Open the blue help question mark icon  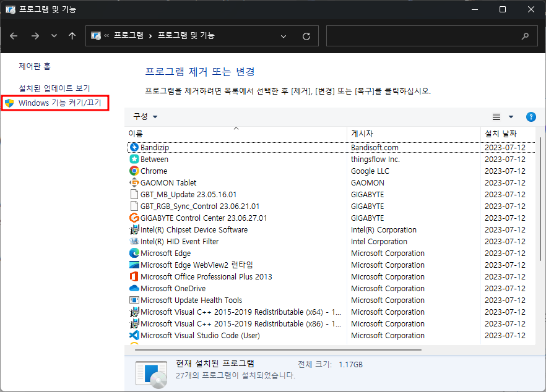[531, 117]
